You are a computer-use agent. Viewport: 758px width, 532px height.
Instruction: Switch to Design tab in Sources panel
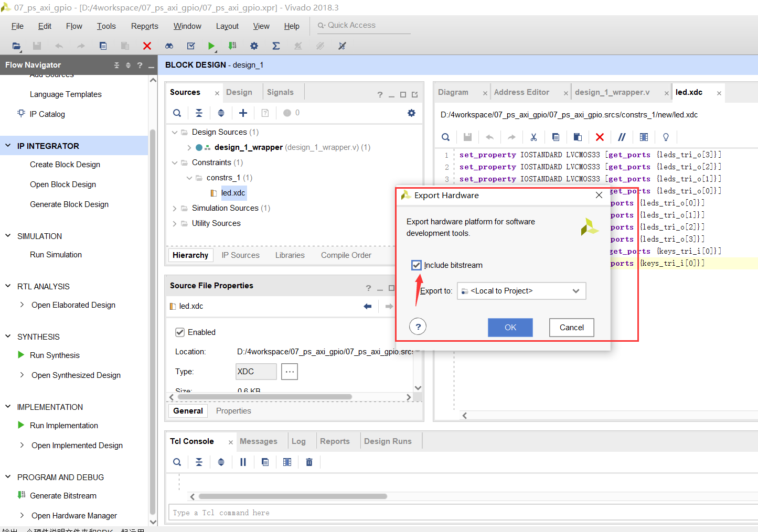pyautogui.click(x=239, y=92)
